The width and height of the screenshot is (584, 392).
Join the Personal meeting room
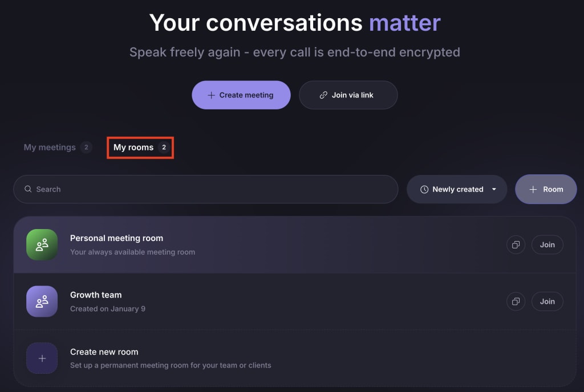click(547, 244)
